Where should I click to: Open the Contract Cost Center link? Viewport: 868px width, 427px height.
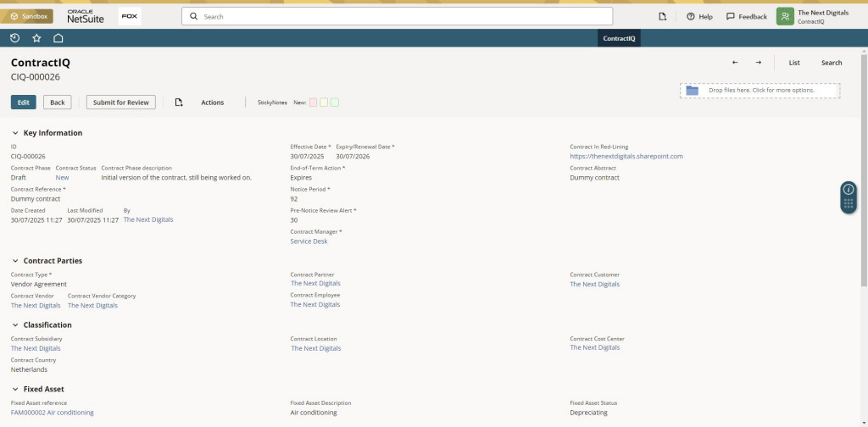coord(595,347)
